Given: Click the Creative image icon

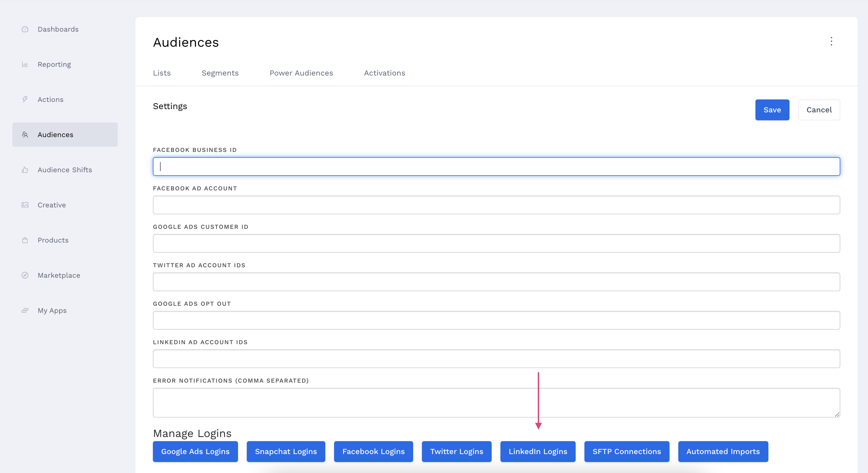Looking at the screenshot, I should (25, 205).
